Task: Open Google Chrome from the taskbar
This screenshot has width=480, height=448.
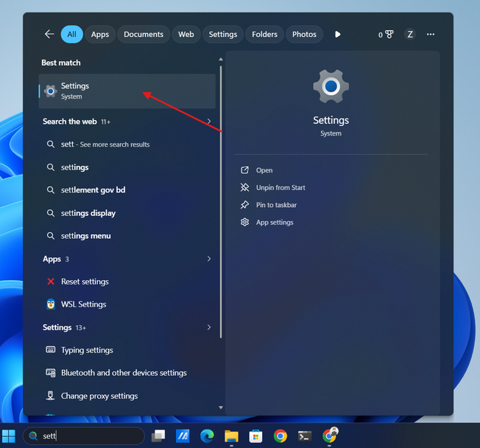Action: pos(280,435)
